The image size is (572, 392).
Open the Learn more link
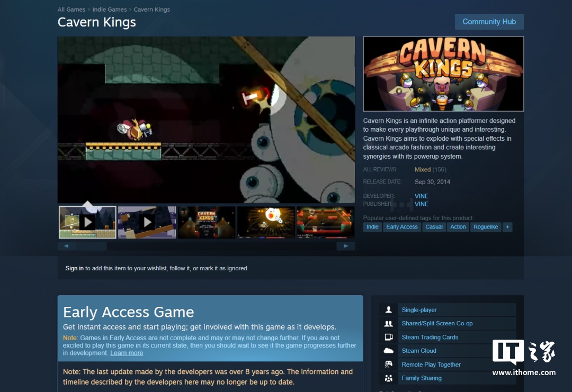pyautogui.click(x=127, y=353)
